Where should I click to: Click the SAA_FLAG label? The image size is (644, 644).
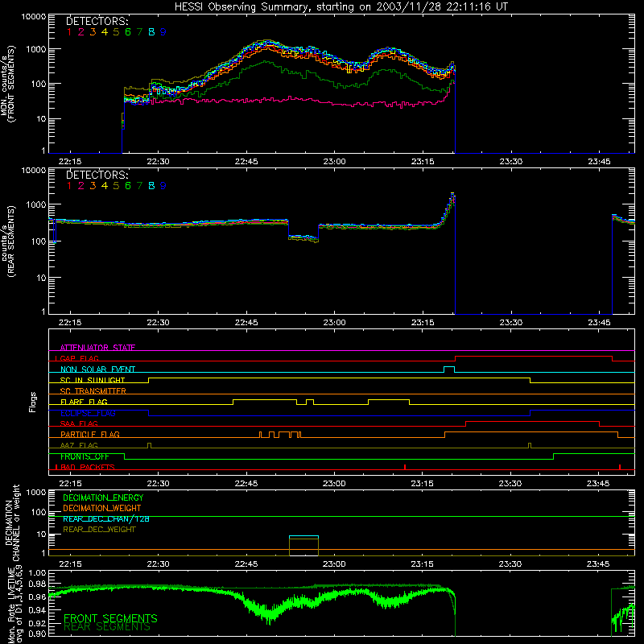coord(79,423)
